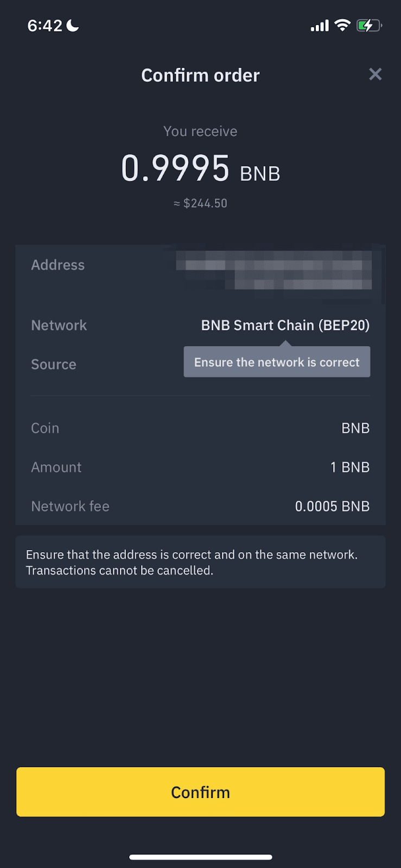Tap the Address row label
This screenshot has width=401, height=868.
click(x=58, y=265)
